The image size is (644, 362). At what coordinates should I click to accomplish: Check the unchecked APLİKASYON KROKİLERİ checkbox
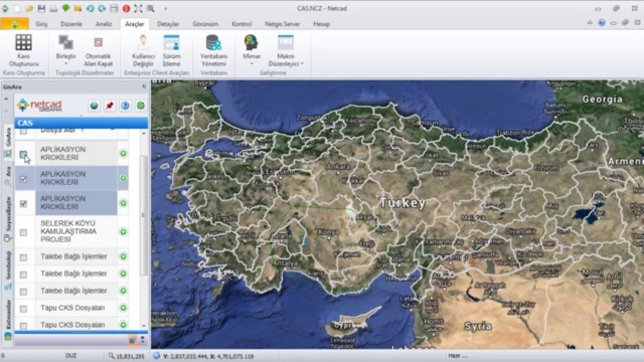pyautogui.click(x=24, y=154)
